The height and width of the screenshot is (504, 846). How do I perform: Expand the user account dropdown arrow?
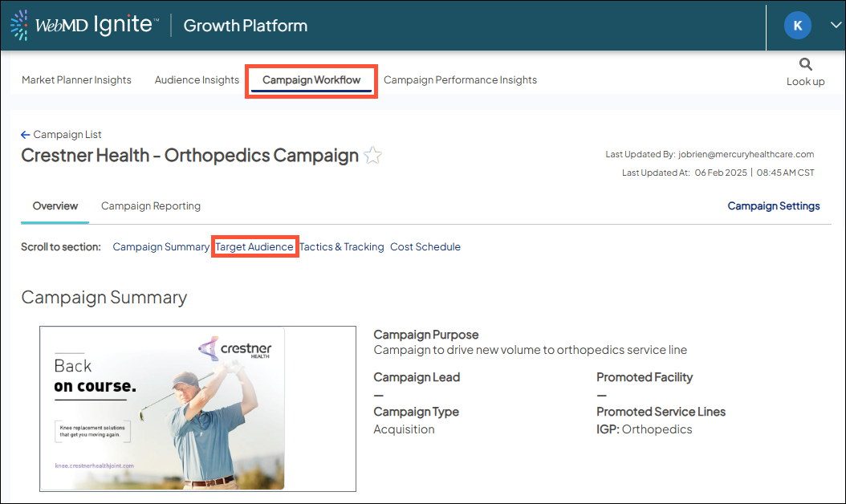(x=835, y=26)
